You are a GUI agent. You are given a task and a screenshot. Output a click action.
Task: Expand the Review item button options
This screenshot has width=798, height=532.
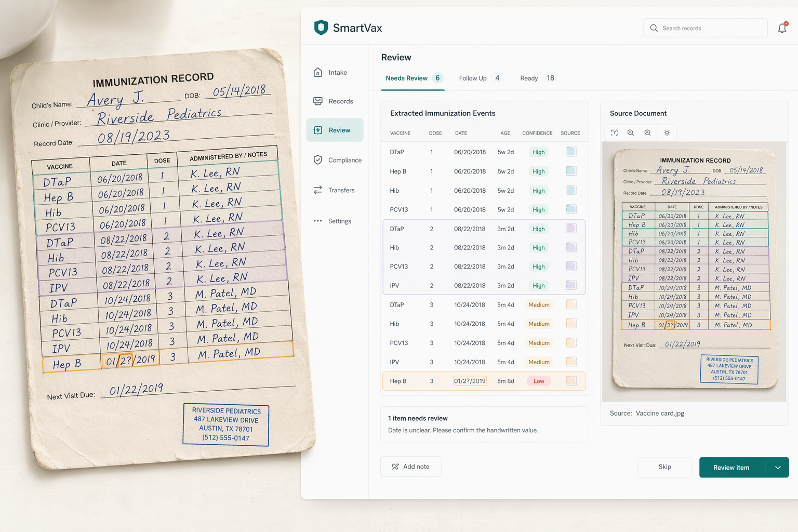point(778,467)
